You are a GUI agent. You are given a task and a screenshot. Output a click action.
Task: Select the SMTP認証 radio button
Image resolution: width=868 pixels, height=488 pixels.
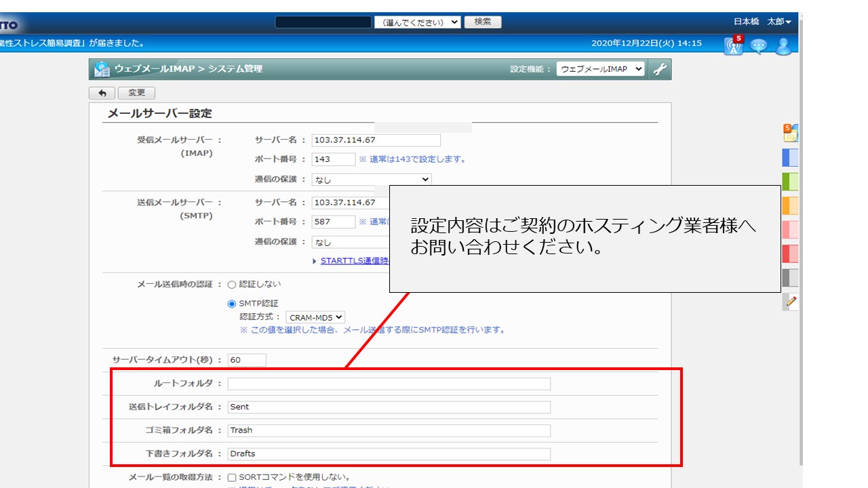point(232,304)
